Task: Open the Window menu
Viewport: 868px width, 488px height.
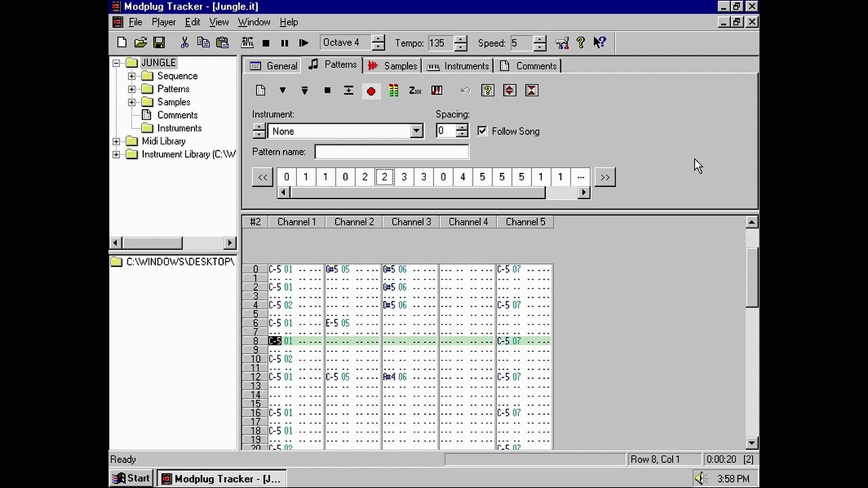Action: 254,22
